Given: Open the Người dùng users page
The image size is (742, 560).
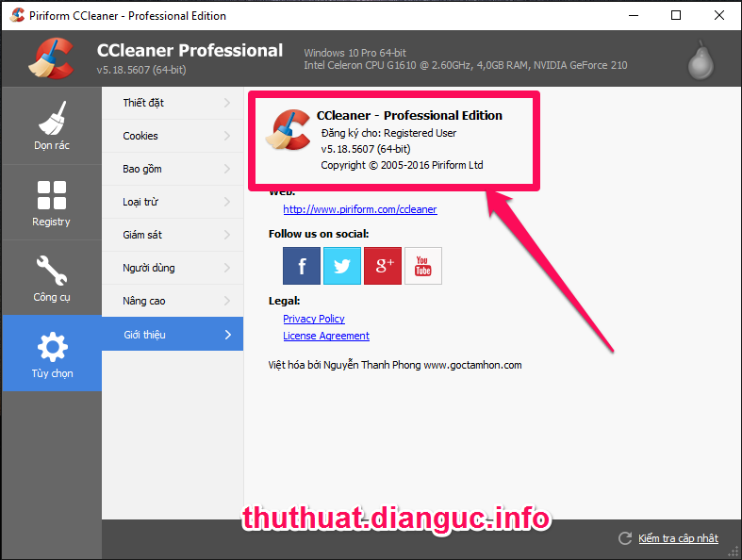Looking at the screenshot, I should 173,268.
